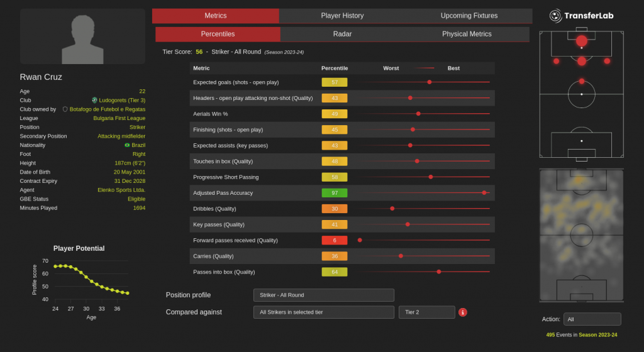
Task: Click the Ludogorets club crest icon
Action: [x=94, y=100]
